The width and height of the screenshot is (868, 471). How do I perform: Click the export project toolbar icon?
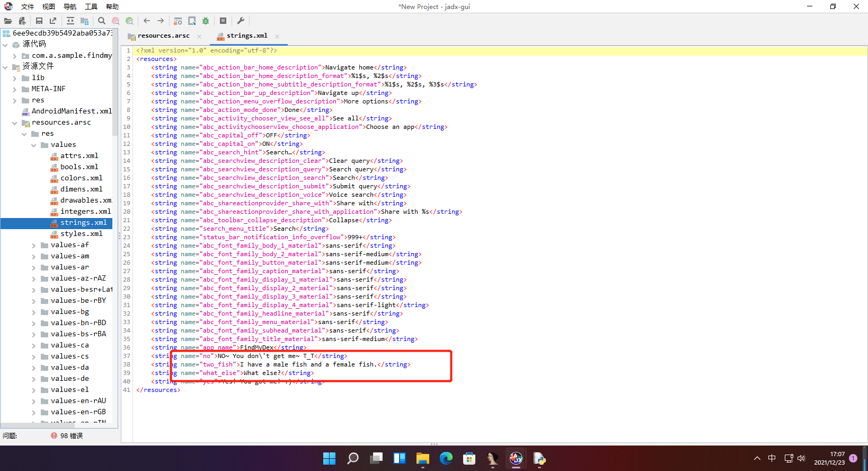(x=53, y=21)
